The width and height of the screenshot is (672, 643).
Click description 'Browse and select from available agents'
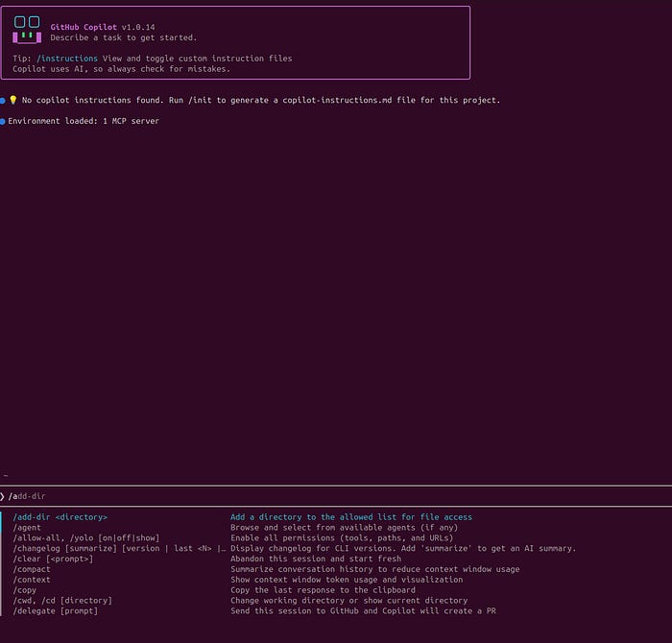click(x=344, y=527)
